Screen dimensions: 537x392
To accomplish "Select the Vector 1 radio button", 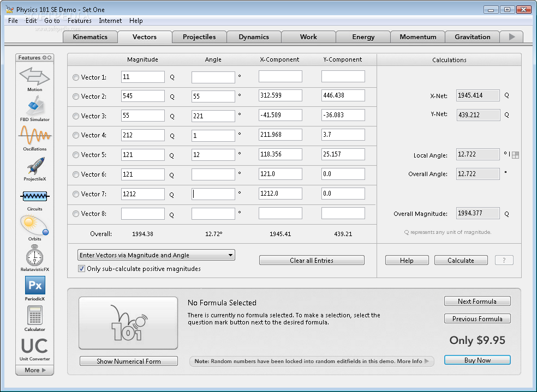I will [x=76, y=77].
